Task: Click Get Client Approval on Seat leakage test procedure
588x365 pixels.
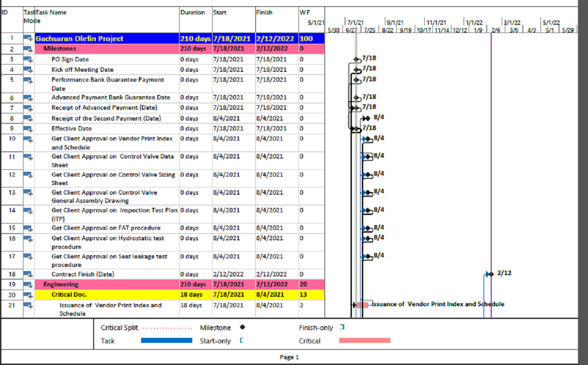Action: [109, 261]
